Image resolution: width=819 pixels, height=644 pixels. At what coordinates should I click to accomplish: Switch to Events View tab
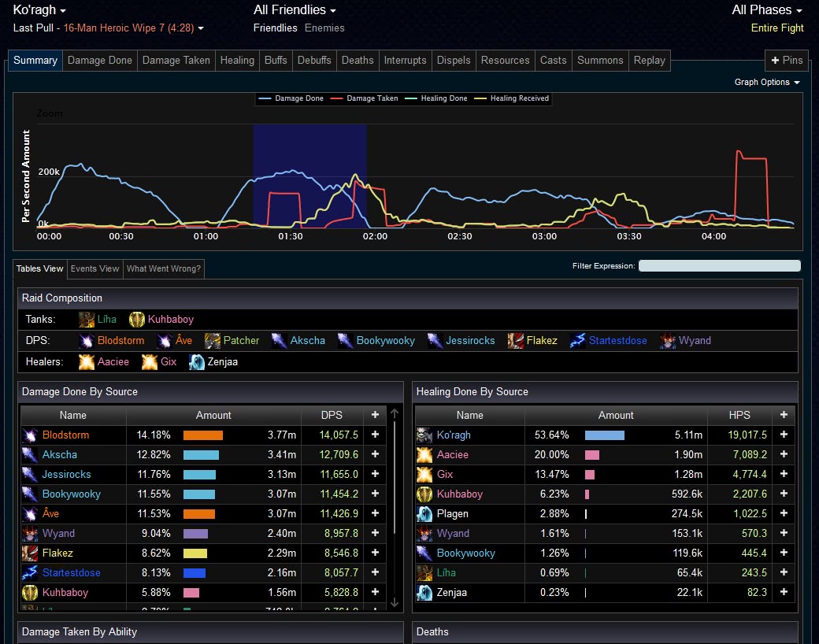[94, 269]
